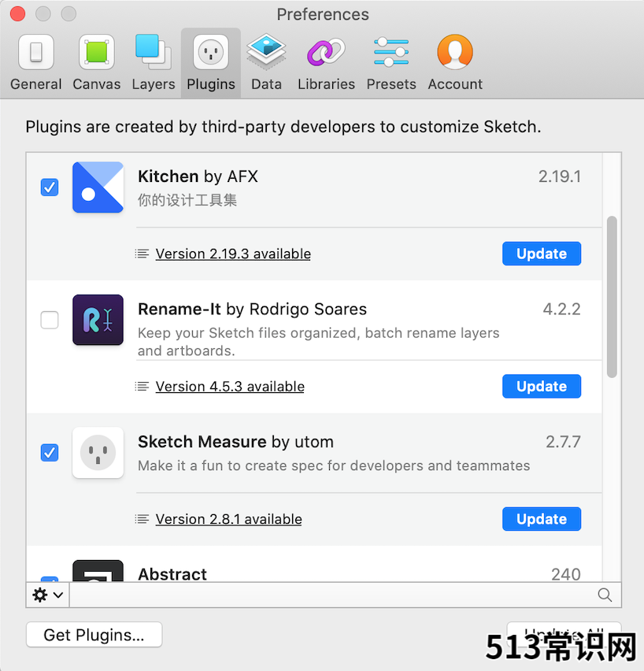Click the Rename-It plugin icon
644x671 pixels.
(x=98, y=320)
